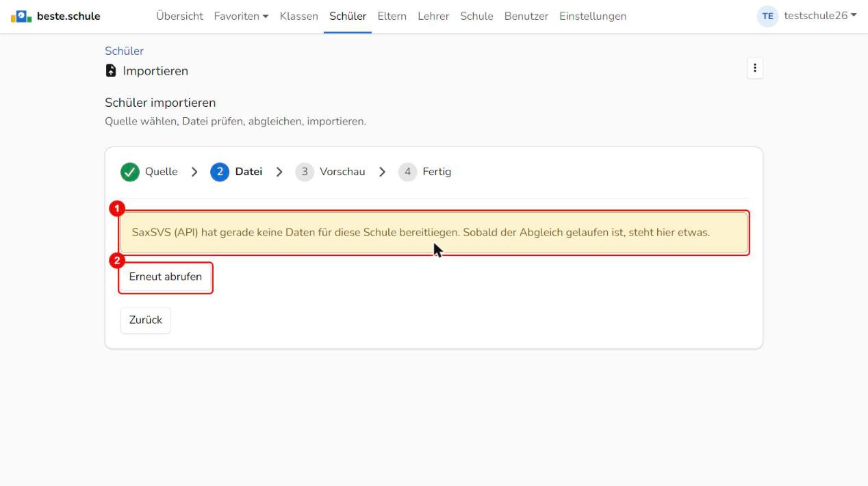This screenshot has width=868, height=486.
Task: Open the testschule26 account dropdown
Action: pyautogui.click(x=820, y=16)
